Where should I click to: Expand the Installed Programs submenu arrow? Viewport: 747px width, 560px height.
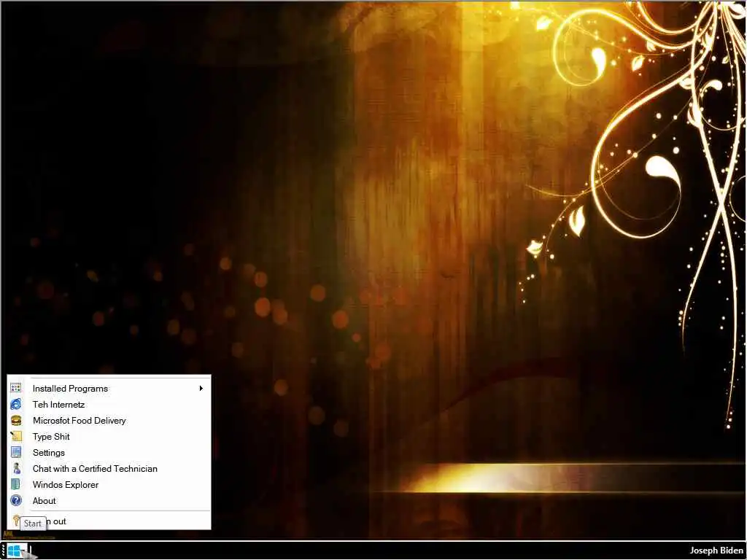[201, 388]
